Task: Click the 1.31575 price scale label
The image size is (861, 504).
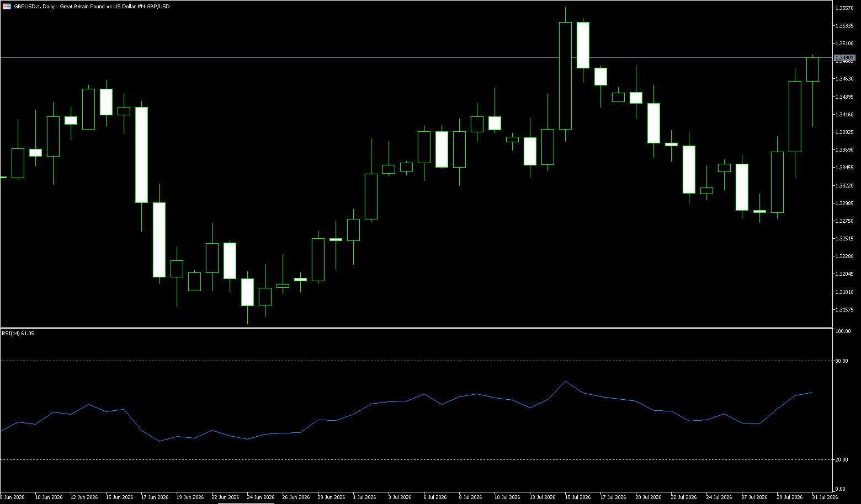Action: coord(845,310)
